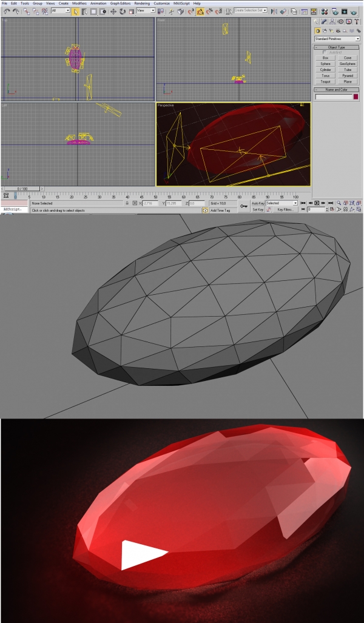Collapse the Object Type rollout

[337, 47]
